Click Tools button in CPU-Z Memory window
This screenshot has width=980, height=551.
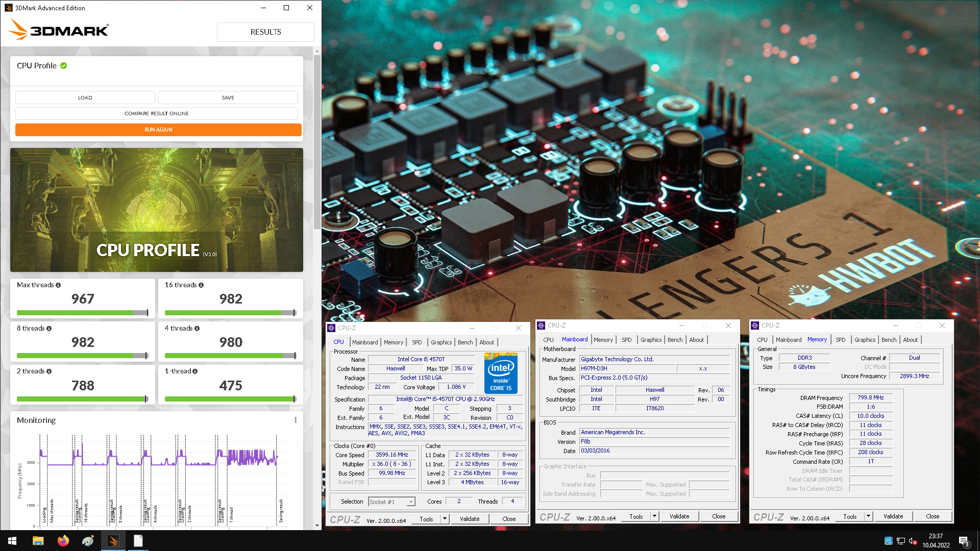(x=850, y=516)
